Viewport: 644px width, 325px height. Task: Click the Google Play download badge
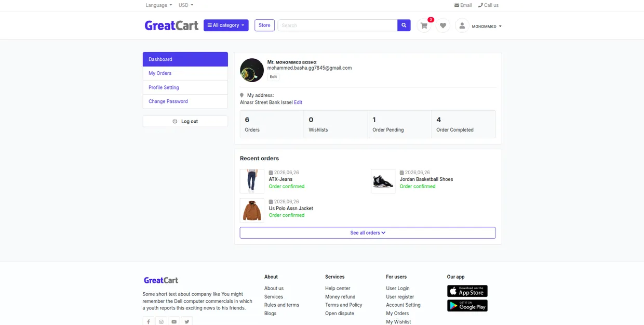pos(467,305)
